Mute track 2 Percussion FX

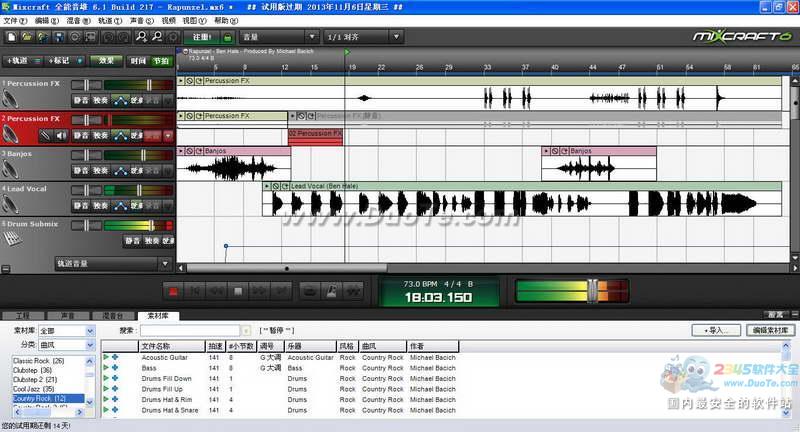click(x=81, y=136)
